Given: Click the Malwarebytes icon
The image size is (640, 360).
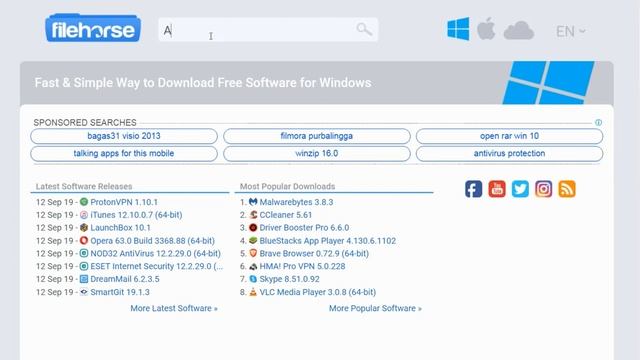Looking at the screenshot, I should point(253,202).
